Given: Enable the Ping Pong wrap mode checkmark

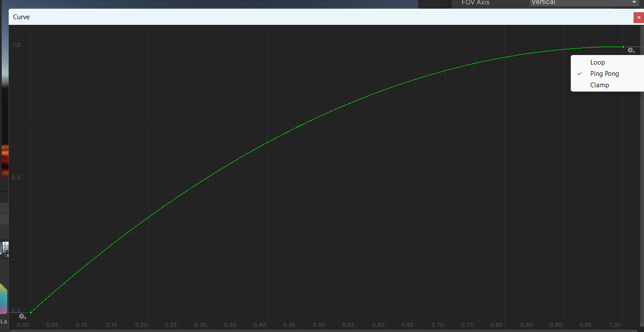Looking at the screenshot, I should coord(579,73).
